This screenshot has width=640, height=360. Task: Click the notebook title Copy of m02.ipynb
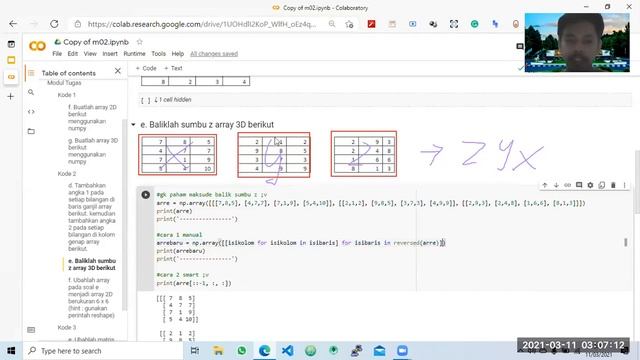(x=96, y=42)
